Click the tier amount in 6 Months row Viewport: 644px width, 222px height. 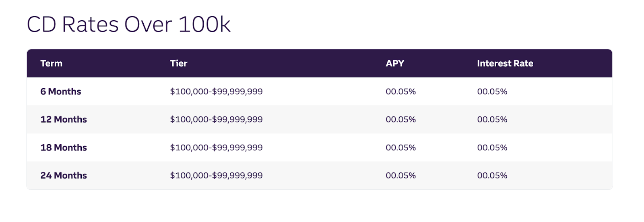[216, 91]
